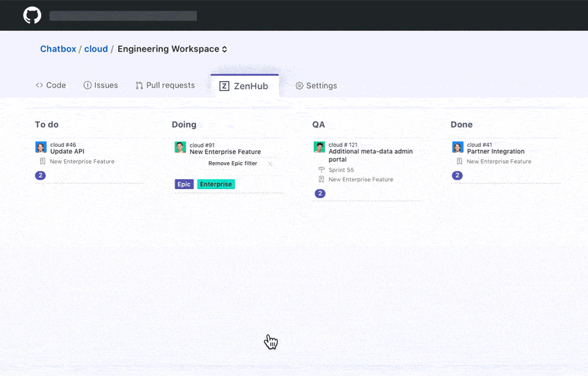Viewport: 588px width, 376px height.
Task: Open Additional meta-data admin portal issue
Action: (x=370, y=156)
